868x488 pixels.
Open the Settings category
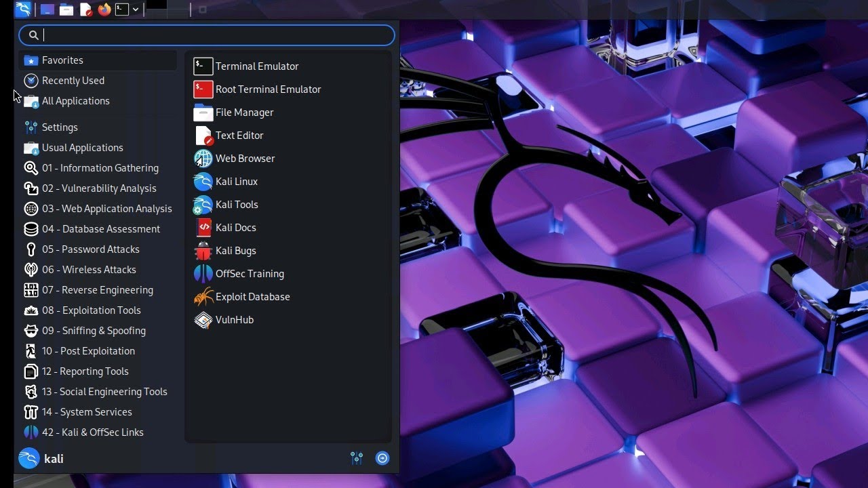click(98, 127)
